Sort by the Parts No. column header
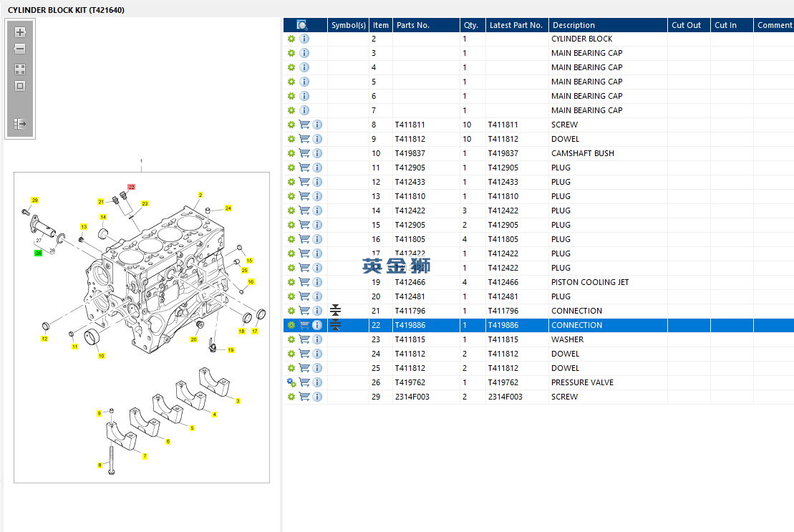The height and width of the screenshot is (532, 794). click(x=413, y=25)
